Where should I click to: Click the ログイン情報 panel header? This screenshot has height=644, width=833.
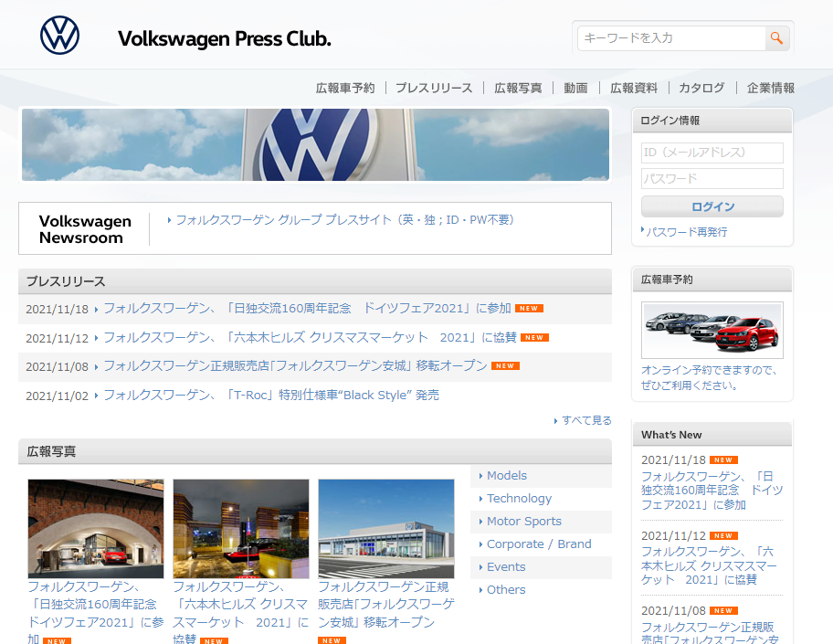(x=712, y=121)
